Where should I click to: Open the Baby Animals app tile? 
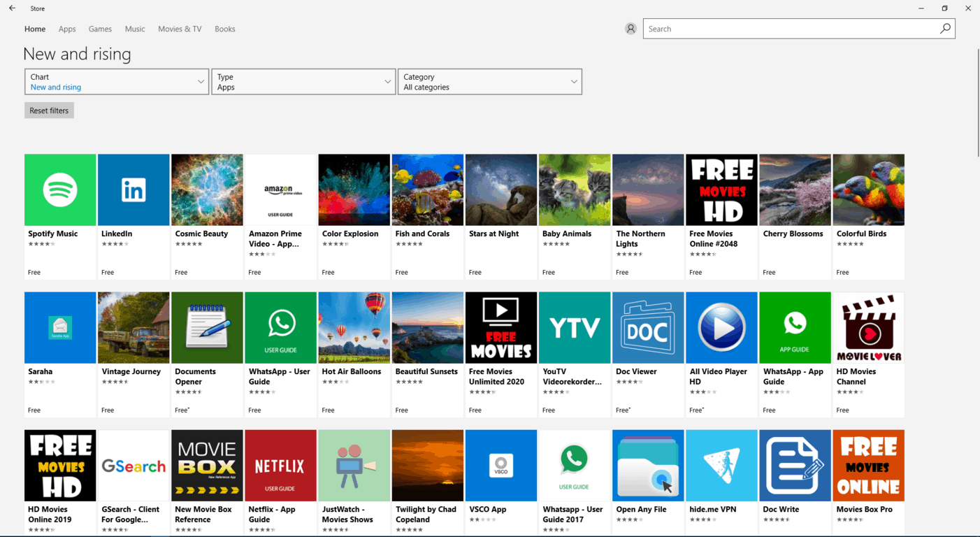pyautogui.click(x=575, y=217)
